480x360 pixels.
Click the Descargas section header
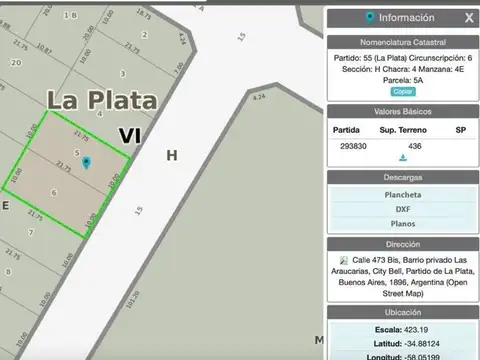403,177
